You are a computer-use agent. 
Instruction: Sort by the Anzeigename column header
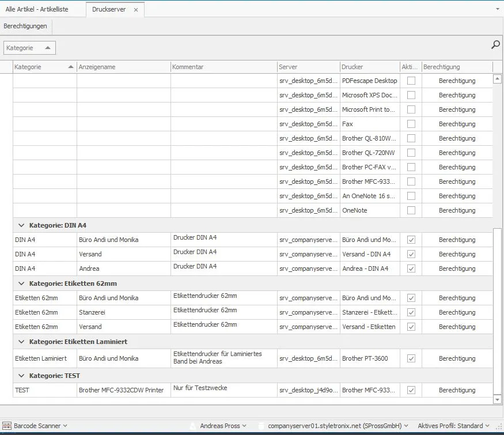(123, 67)
